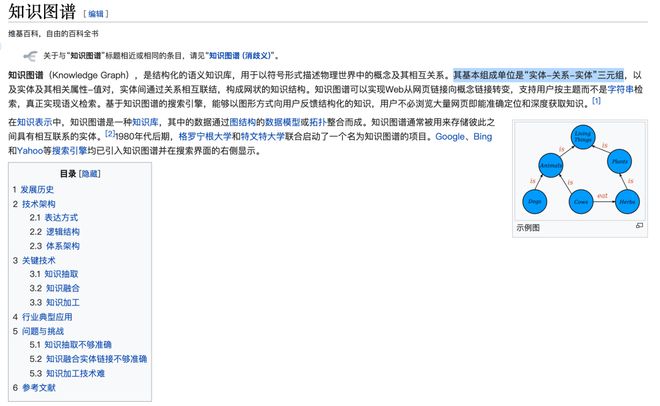Jump to section 5.3 知识加工技术难
The image size is (660, 406).
[67, 373]
